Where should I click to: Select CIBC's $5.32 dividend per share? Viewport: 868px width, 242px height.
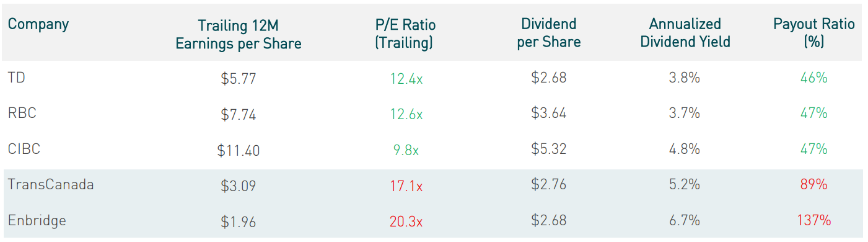coord(549,150)
